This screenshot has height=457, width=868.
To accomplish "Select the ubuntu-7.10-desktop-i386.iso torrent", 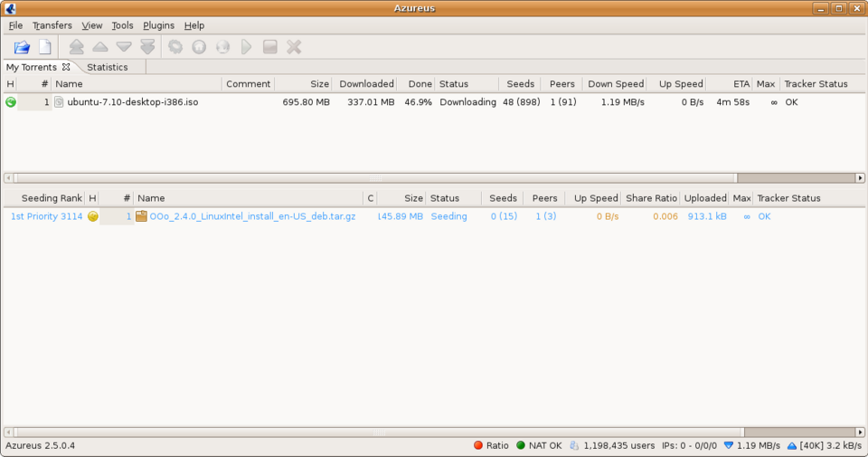I will [x=132, y=102].
